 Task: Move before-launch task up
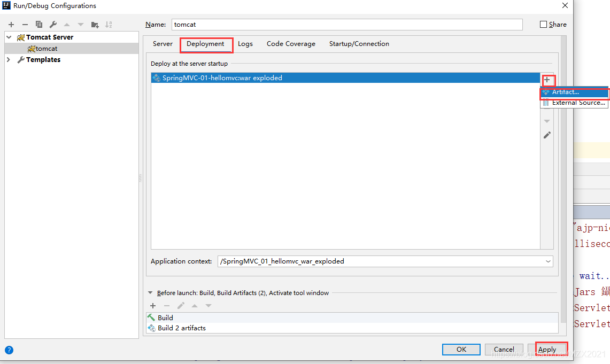pyautogui.click(x=195, y=306)
